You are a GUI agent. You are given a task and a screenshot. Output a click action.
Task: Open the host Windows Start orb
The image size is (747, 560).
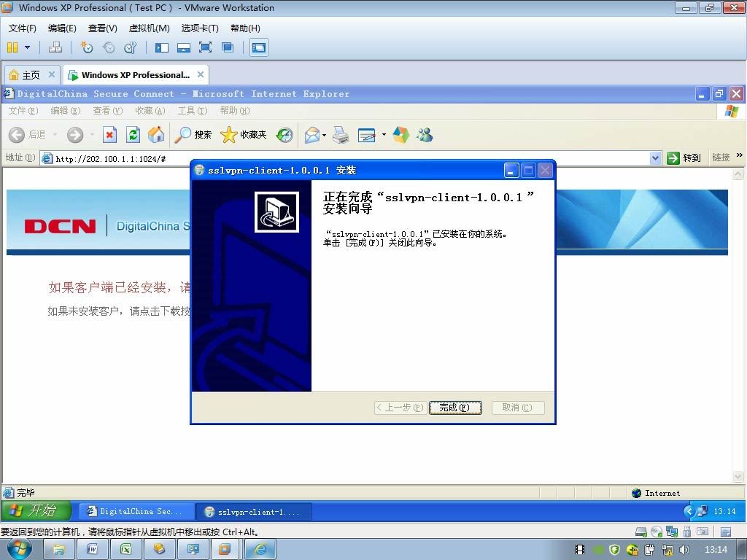click(x=20, y=550)
